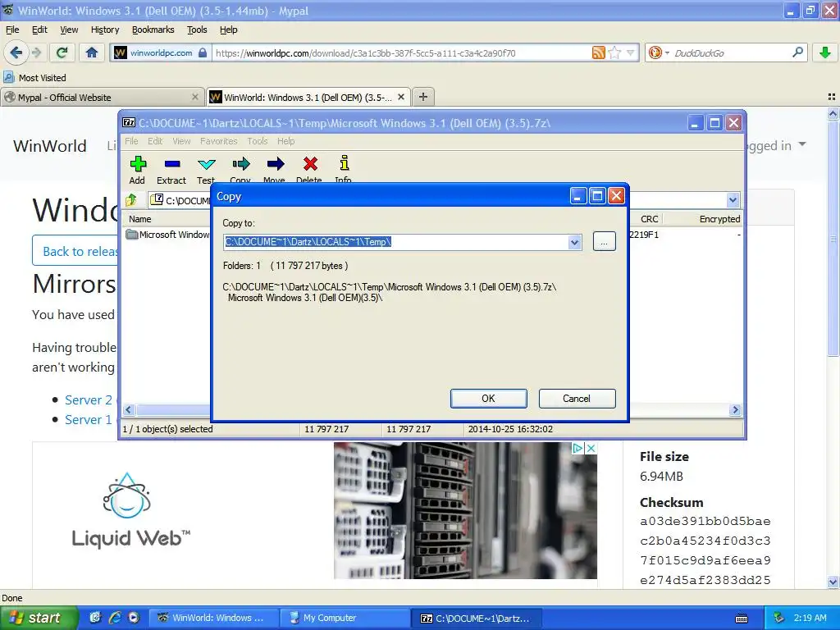
Task: Click the Copy icon in 7-Zip toolbar
Action: pyautogui.click(x=240, y=164)
